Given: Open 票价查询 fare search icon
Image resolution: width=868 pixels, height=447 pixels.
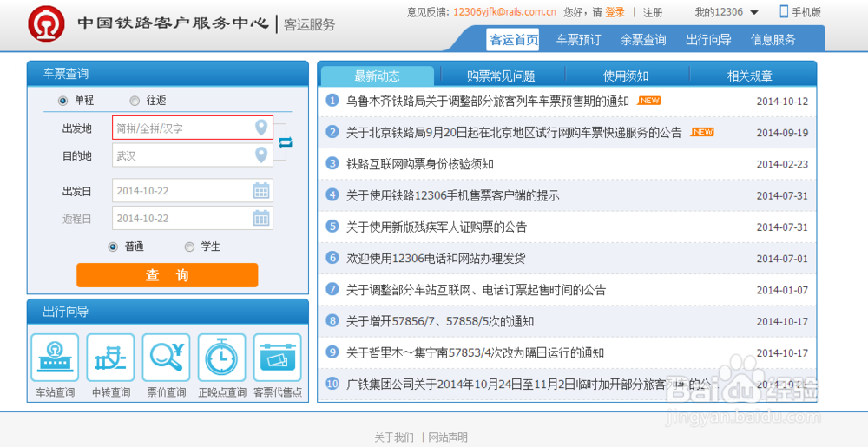Looking at the screenshot, I should tap(166, 358).
